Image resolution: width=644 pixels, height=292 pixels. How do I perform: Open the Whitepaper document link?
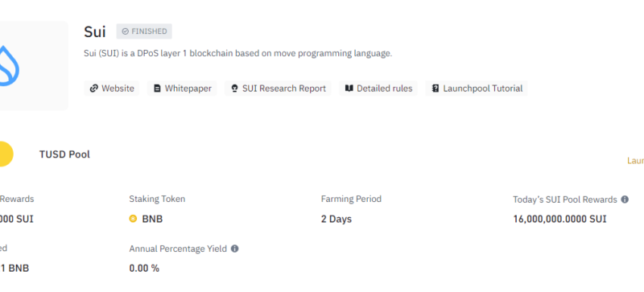click(182, 88)
